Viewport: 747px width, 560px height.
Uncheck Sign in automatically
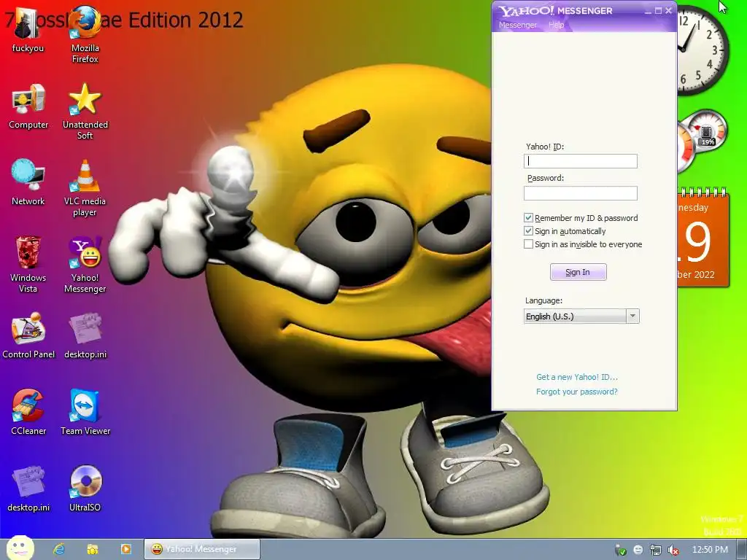528,231
